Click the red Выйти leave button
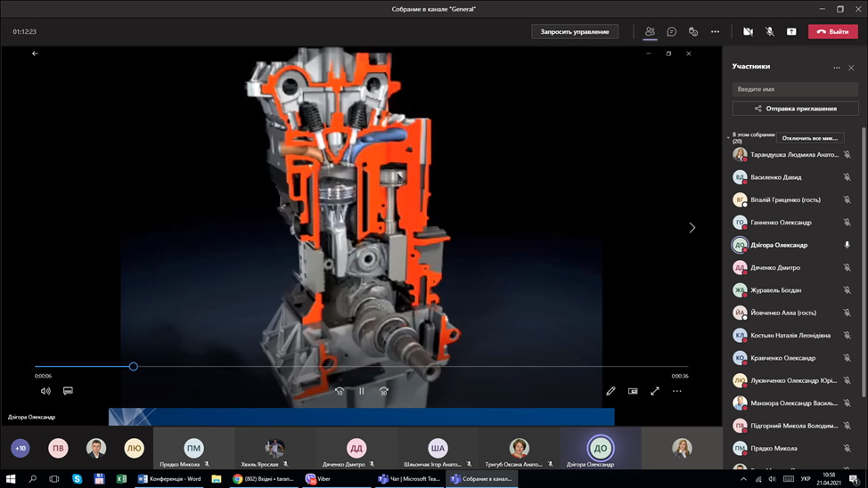The image size is (868, 488). tap(832, 31)
